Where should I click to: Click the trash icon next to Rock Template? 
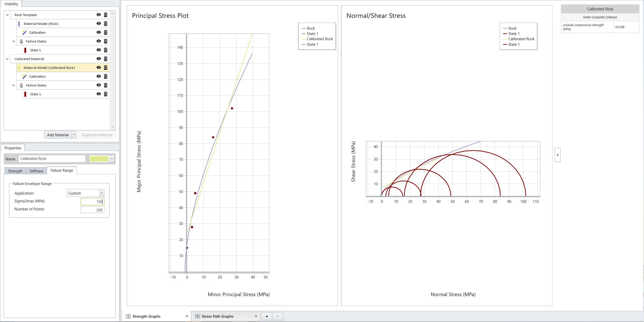tap(106, 15)
